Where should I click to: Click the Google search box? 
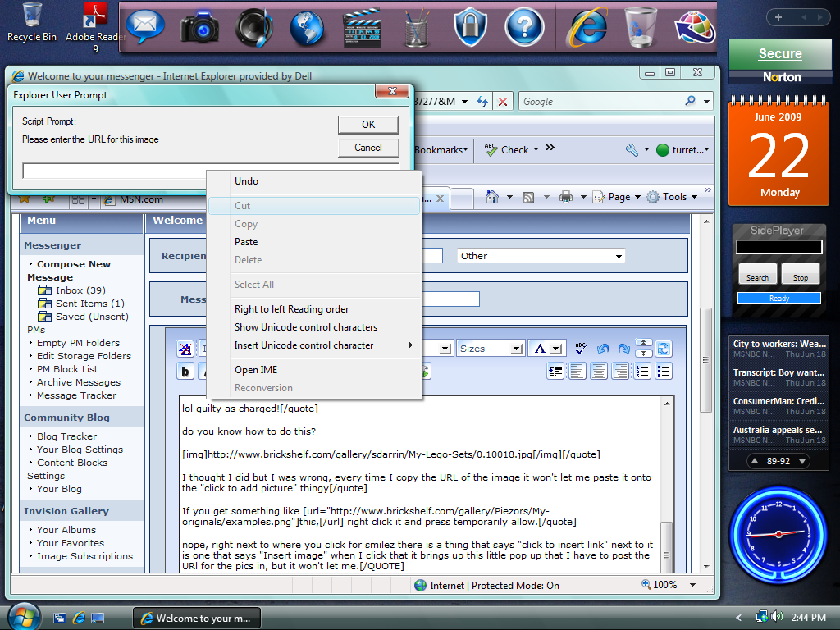pos(600,101)
